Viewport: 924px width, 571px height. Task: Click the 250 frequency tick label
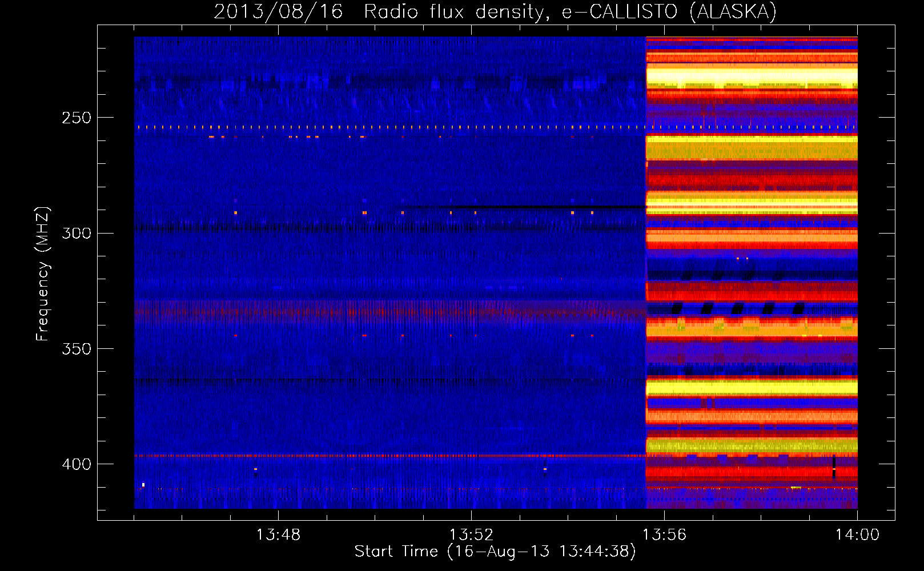(77, 118)
